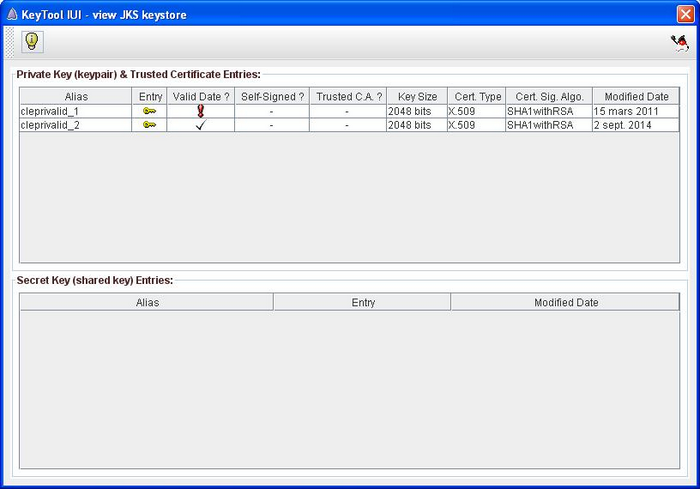Click the key icon for cleprivalid_2
Image resolution: width=700 pixels, height=489 pixels.
pyautogui.click(x=149, y=125)
